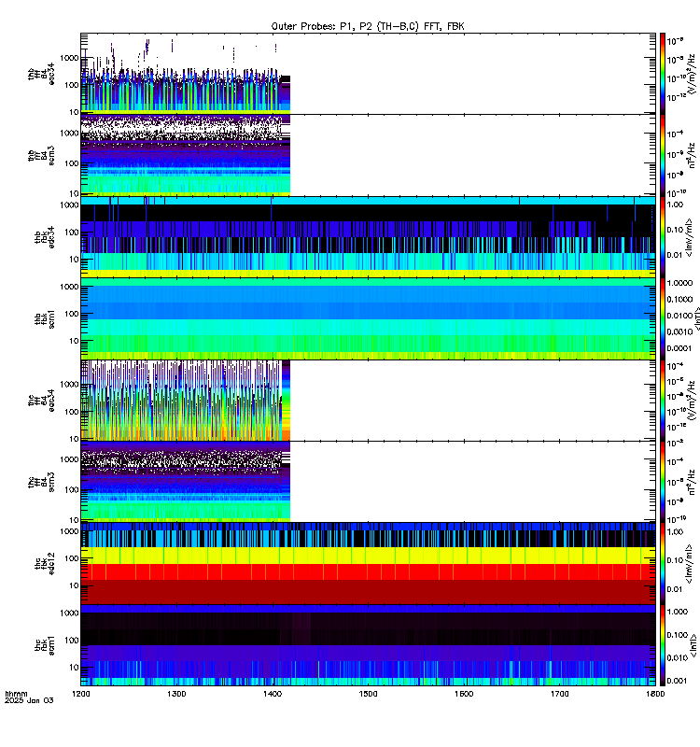
Task: Click the 'thc fff 64 eac34' panel label
Action: tap(41, 401)
